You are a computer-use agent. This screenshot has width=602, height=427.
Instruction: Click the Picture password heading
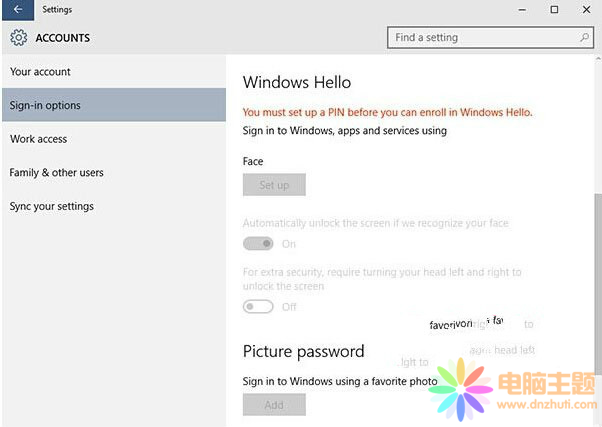tap(303, 351)
